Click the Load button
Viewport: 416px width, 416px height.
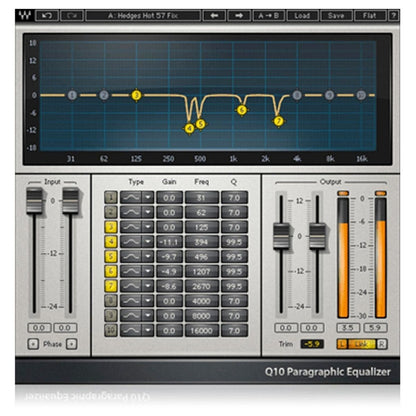[x=302, y=16]
